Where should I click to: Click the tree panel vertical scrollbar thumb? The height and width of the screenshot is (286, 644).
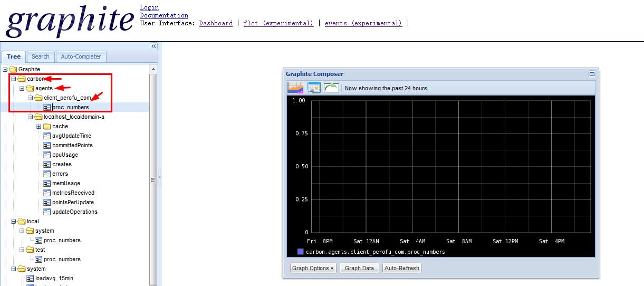click(x=153, y=179)
